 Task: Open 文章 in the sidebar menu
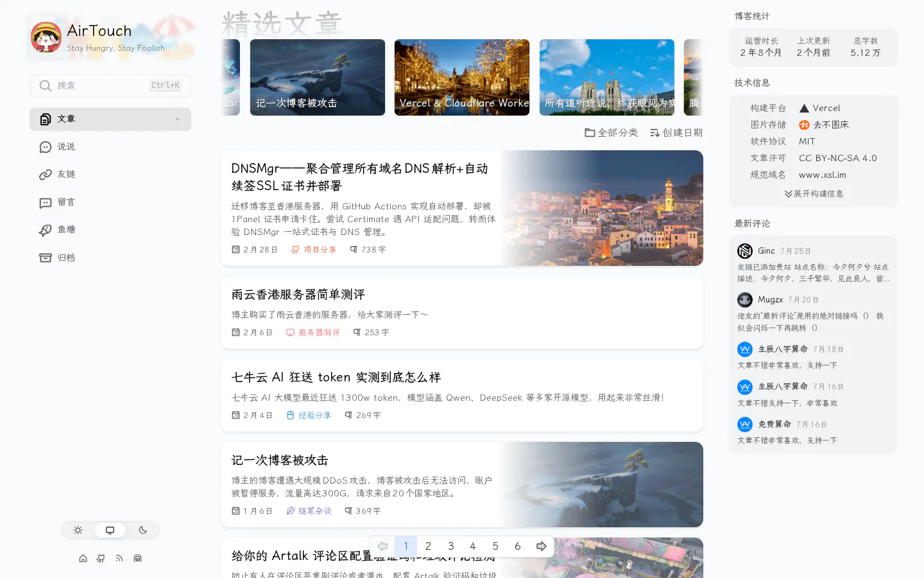[110, 119]
